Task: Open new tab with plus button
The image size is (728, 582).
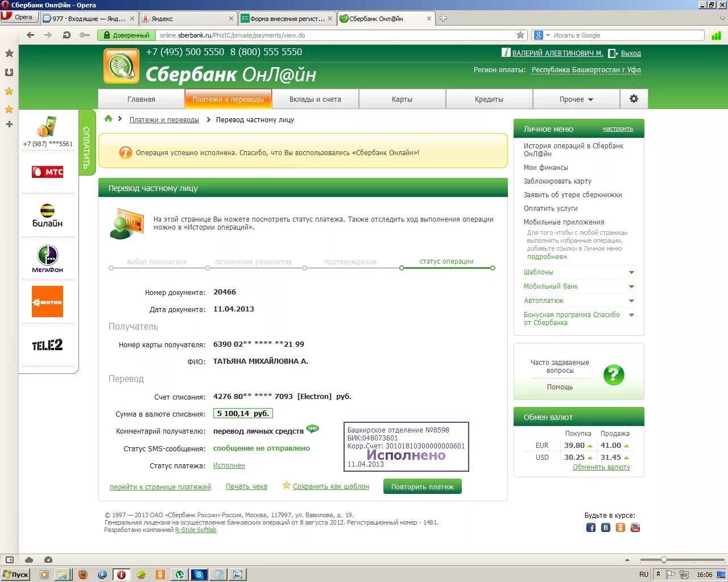Action: coord(444,18)
